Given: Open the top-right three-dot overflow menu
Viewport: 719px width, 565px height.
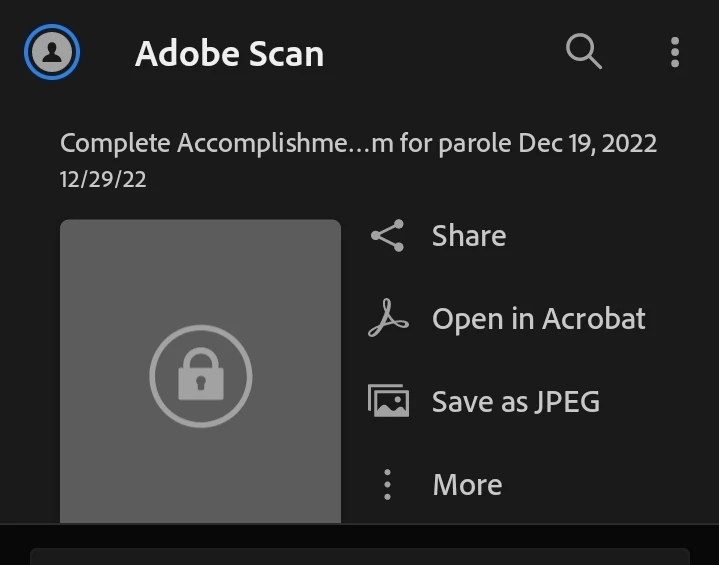Looking at the screenshot, I should coord(675,52).
